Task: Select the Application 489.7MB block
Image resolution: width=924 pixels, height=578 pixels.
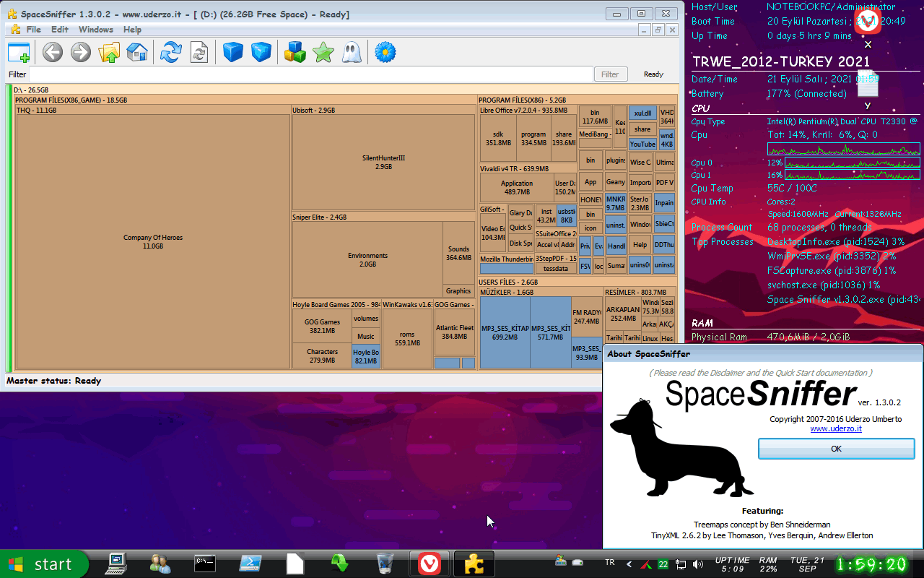Action: coord(517,187)
